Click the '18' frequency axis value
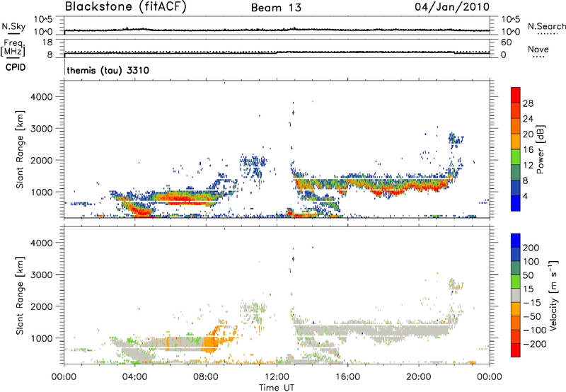 click(47, 42)
